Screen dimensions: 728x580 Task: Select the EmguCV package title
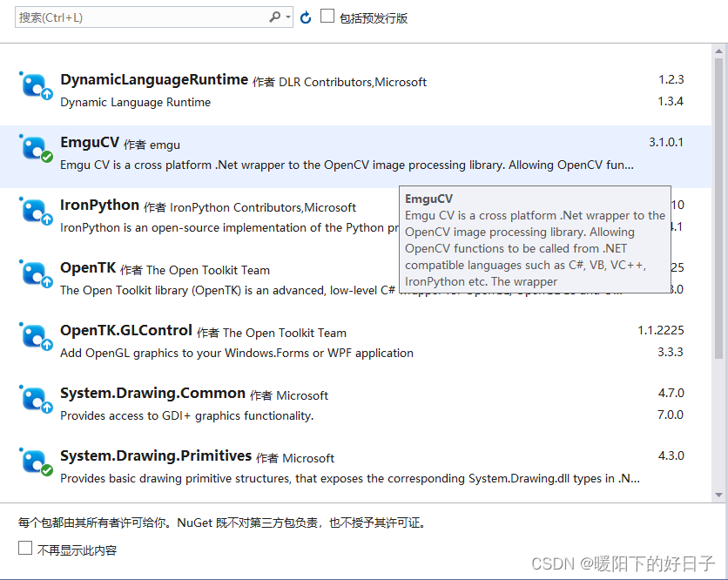90,143
